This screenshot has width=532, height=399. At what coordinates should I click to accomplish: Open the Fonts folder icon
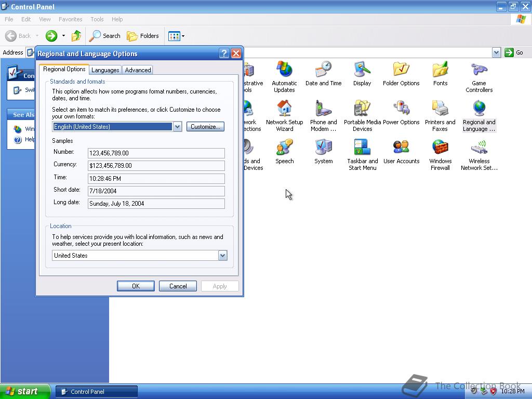pos(440,74)
